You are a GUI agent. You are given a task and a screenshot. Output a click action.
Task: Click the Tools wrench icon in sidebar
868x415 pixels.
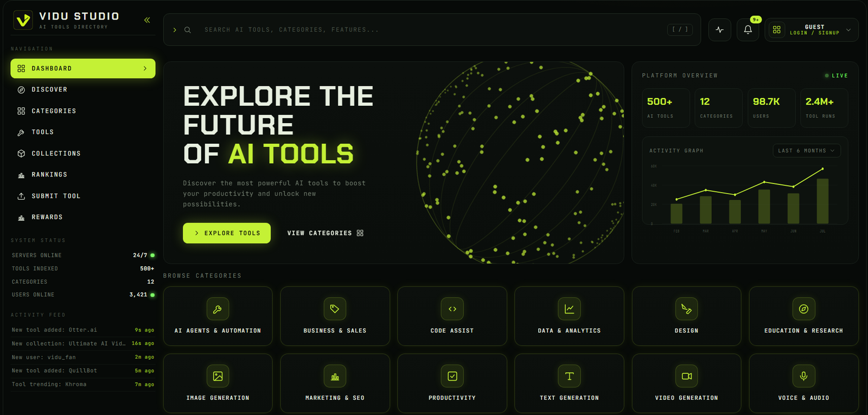point(21,132)
